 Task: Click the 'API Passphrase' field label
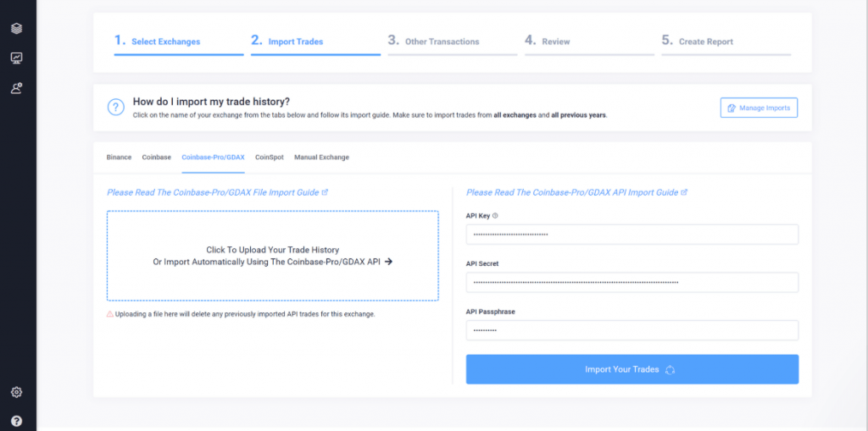point(491,312)
